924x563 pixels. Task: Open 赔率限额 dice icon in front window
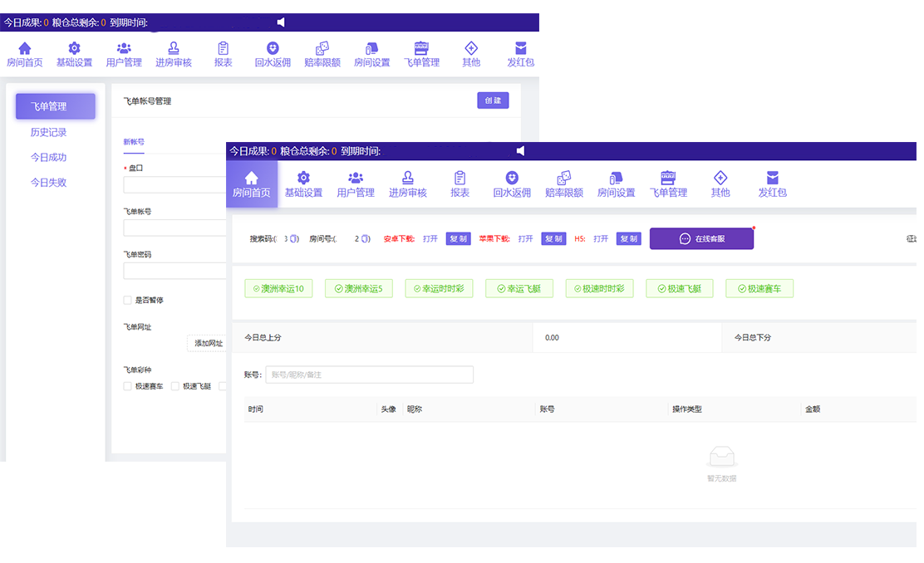[563, 178]
